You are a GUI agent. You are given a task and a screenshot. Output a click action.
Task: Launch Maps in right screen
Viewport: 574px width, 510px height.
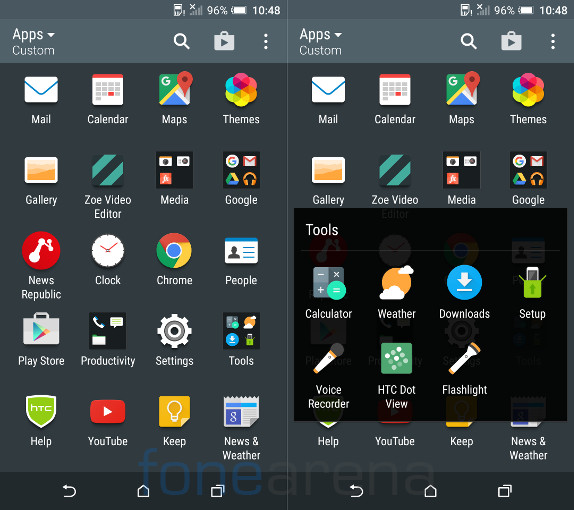coord(462,89)
